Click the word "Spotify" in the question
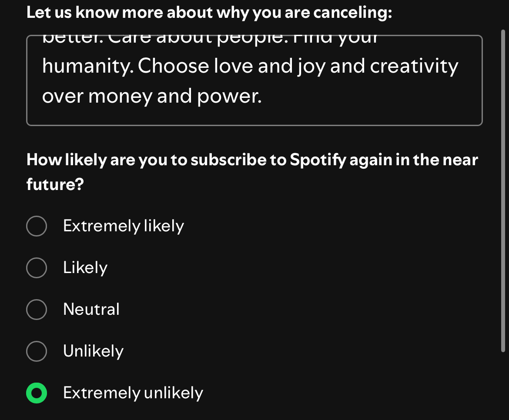Viewport: 509px width, 420px height. (317, 160)
